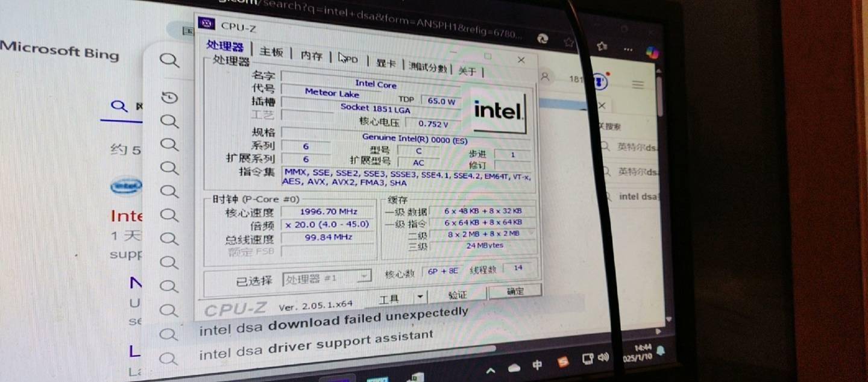This screenshot has height=382, width=868.
Task: Click L1 instruction cache '6 x 64 KB + 8 x 64 KB'
Action: coord(483,223)
